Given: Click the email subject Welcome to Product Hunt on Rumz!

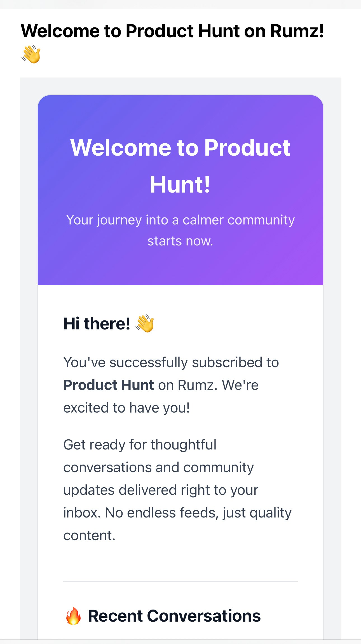Looking at the screenshot, I should click(172, 31).
